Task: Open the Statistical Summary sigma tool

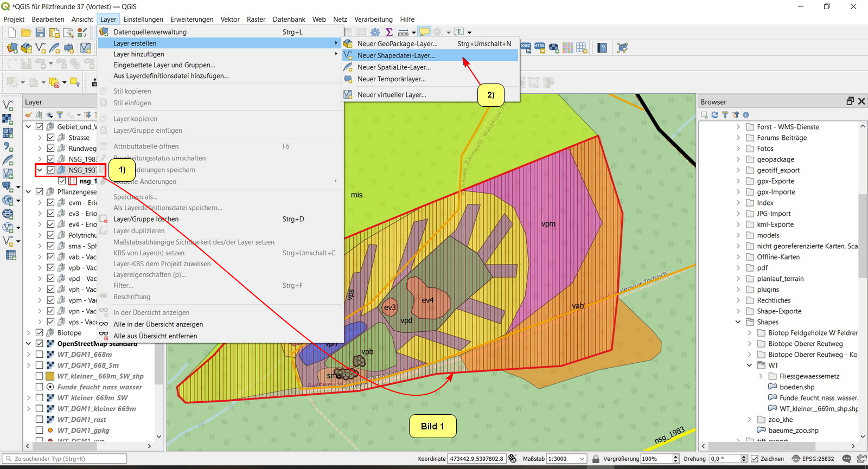Action: tap(389, 33)
